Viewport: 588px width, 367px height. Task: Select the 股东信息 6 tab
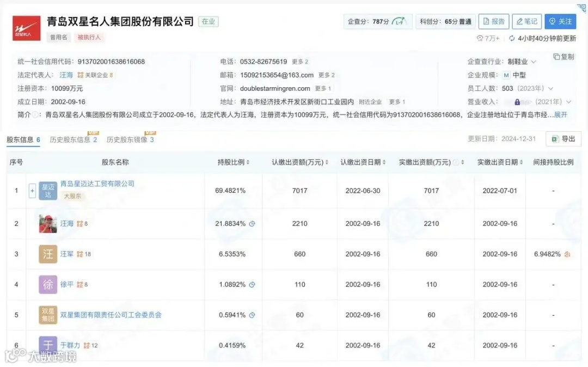pyautogui.click(x=23, y=139)
